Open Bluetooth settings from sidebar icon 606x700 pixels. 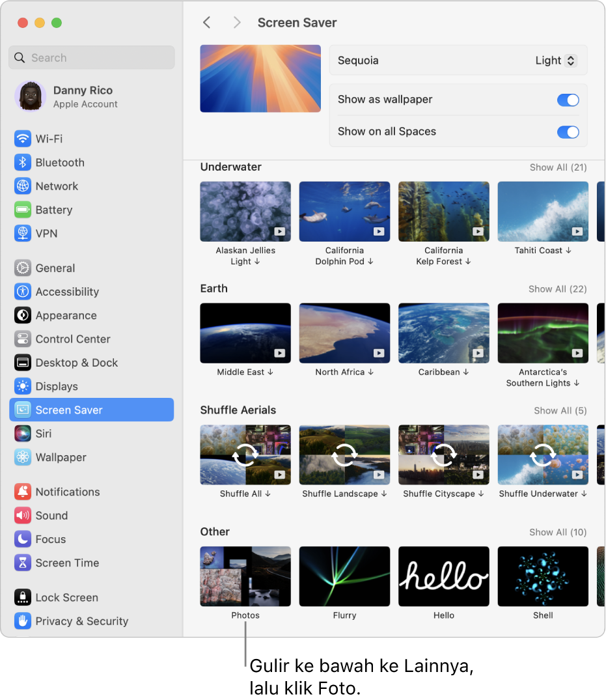22,163
